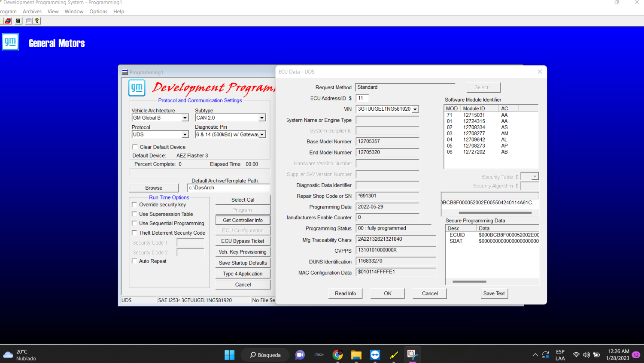Click the Wi-Fi network tray icon
This screenshot has width=644, height=363.
[x=576, y=355]
